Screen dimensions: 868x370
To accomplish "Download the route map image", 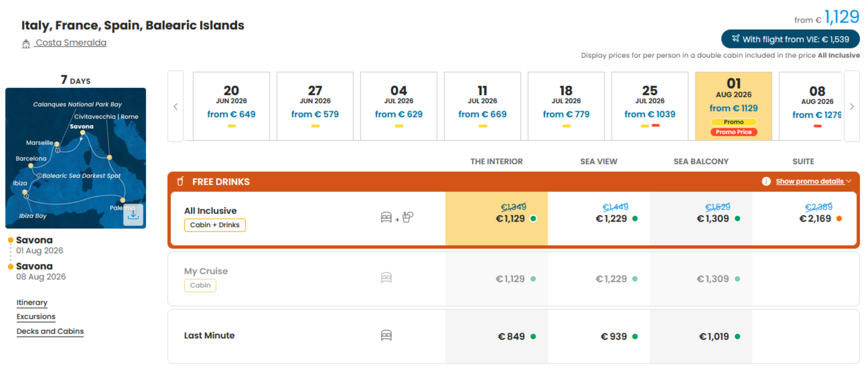I will click(x=133, y=215).
